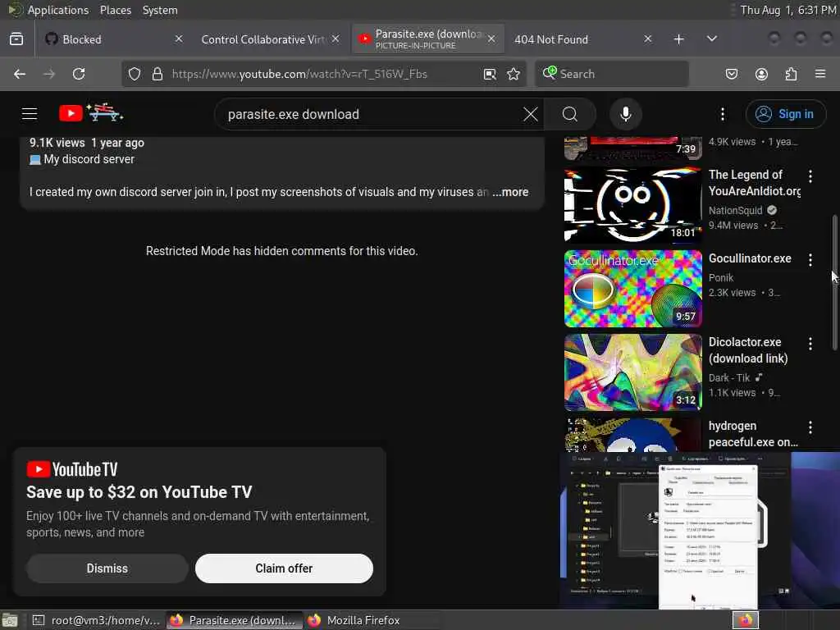Click the Sign in button
Viewport: 840px width, 630px height.
pos(785,114)
